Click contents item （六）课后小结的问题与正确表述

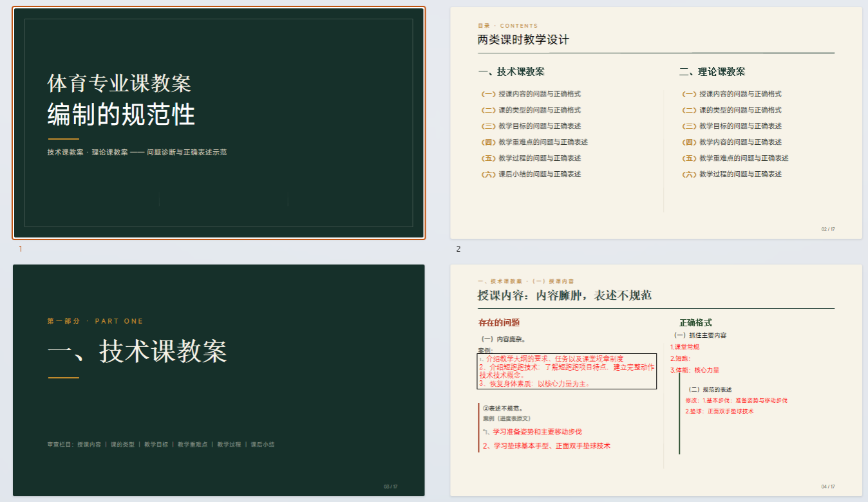tap(531, 174)
